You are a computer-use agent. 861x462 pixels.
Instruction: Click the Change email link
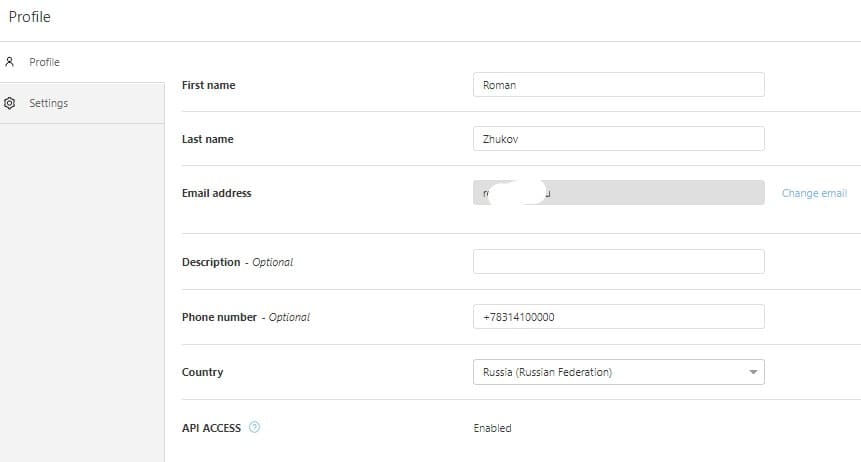814,193
